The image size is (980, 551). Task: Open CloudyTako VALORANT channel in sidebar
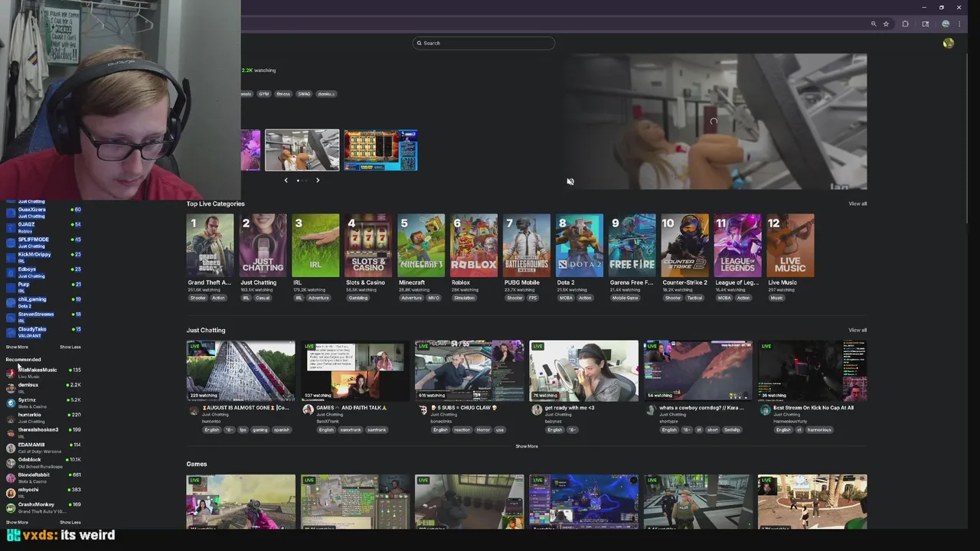tap(44, 332)
